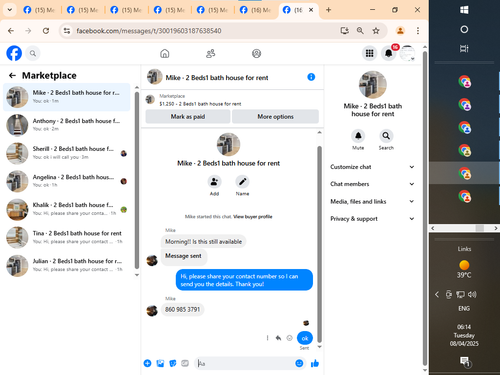The width and height of the screenshot is (500, 375).
Task: Click the More options button
Action: (275, 117)
